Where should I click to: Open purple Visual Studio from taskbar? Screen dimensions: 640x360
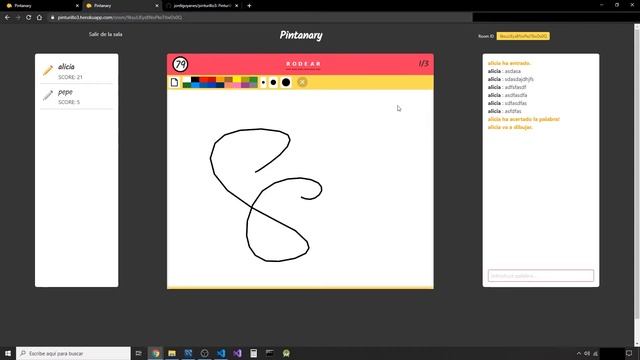click(237, 353)
